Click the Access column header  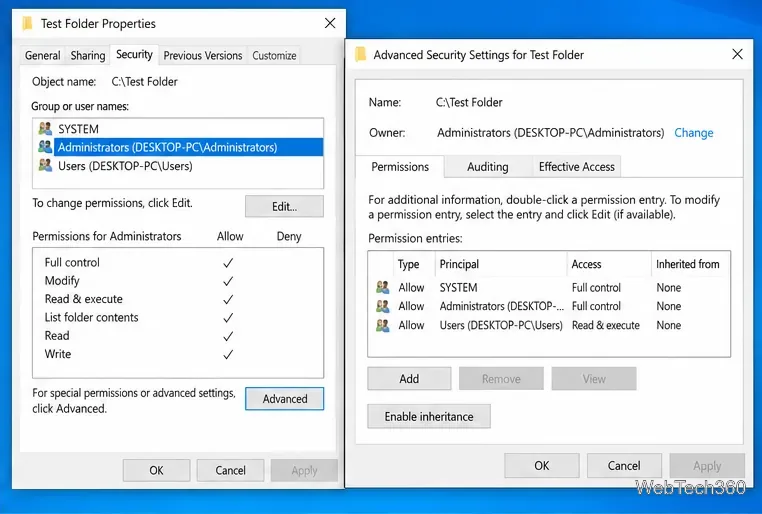point(609,264)
